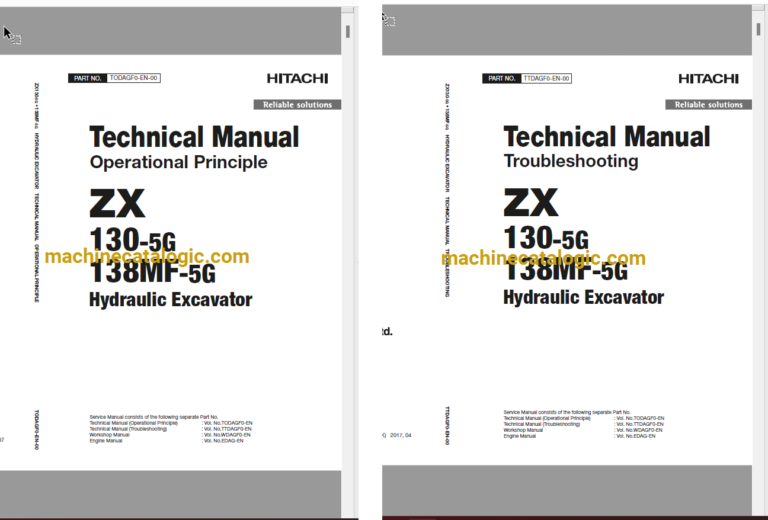Click 'Engine Manual' row in right document

click(x=520, y=436)
